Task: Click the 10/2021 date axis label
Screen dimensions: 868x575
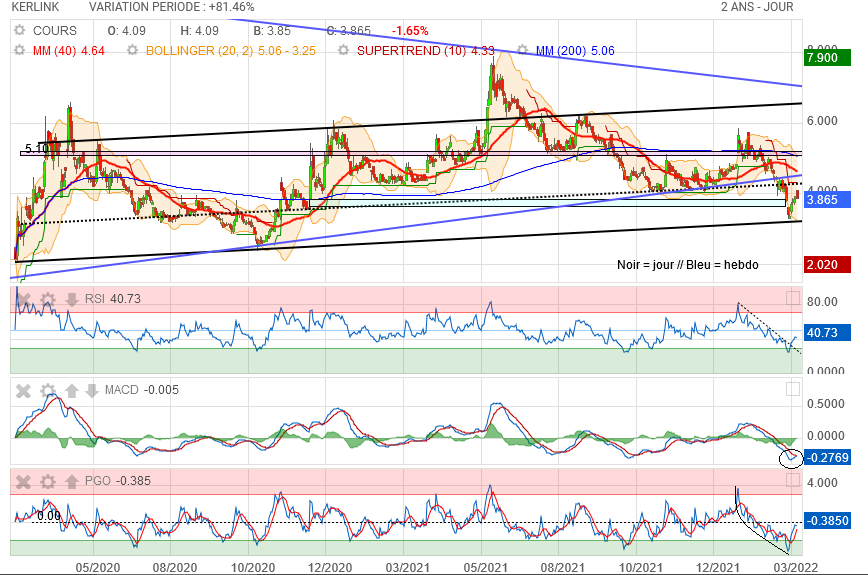Action: tap(640, 567)
